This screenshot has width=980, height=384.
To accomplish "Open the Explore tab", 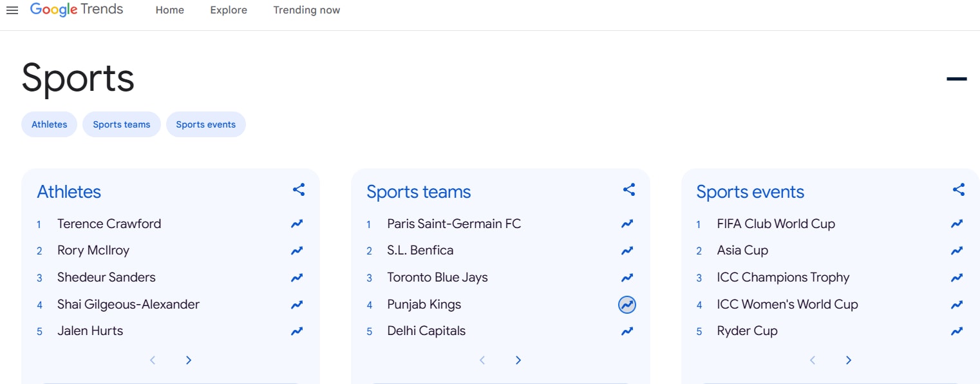I will (229, 10).
